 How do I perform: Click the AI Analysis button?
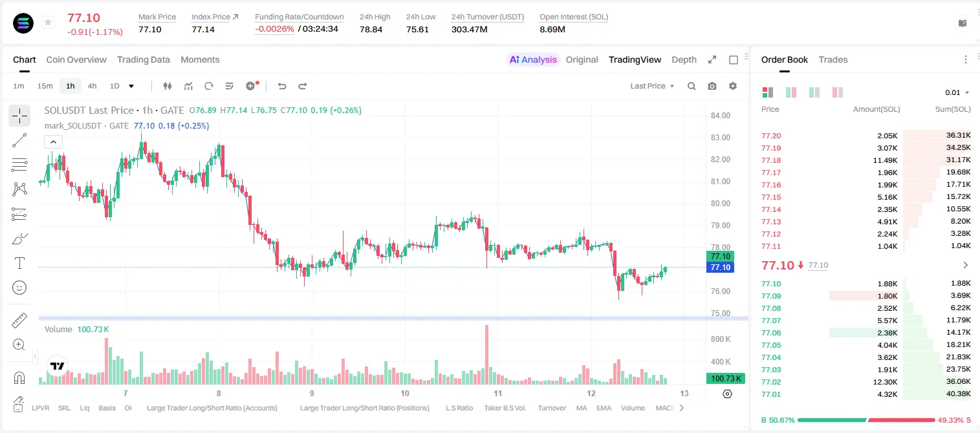point(532,59)
